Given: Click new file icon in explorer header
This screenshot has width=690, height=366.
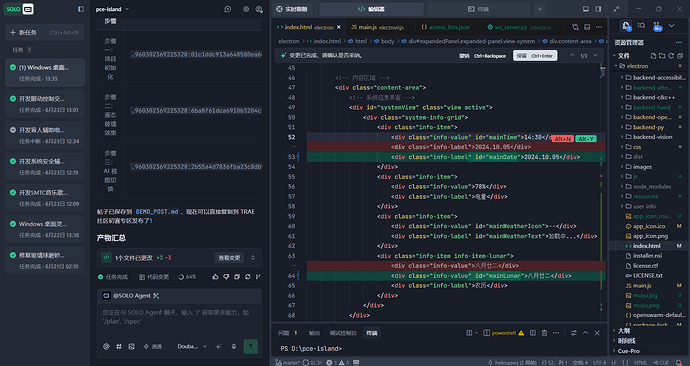Looking at the screenshot, I should 653,56.
